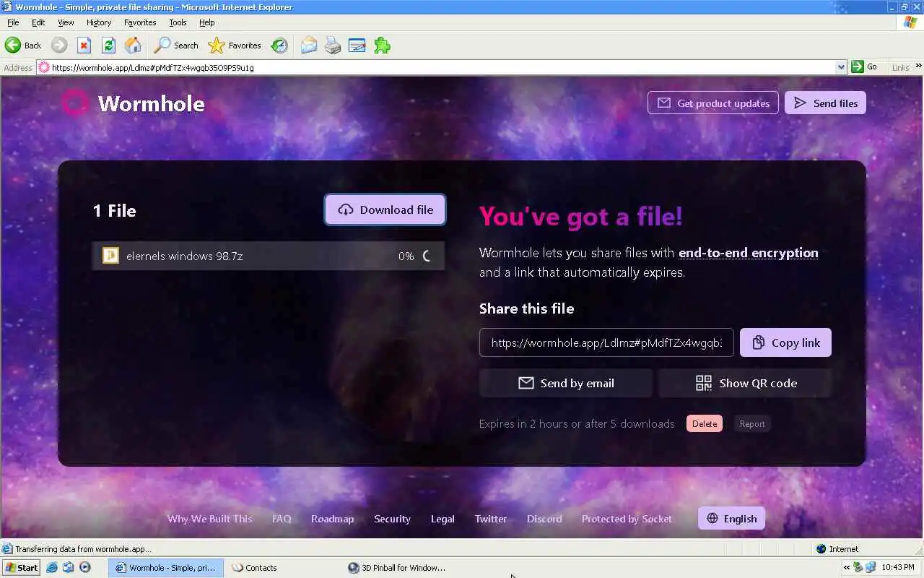Image resolution: width=924 pixels, height=578 pixels.
Task: Open the Edit menu
Action: click(x=38, y=22)
